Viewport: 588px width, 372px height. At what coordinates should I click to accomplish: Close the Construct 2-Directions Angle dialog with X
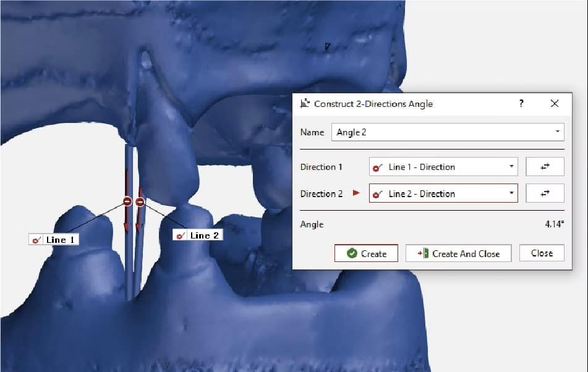click(x=554, y=103)
